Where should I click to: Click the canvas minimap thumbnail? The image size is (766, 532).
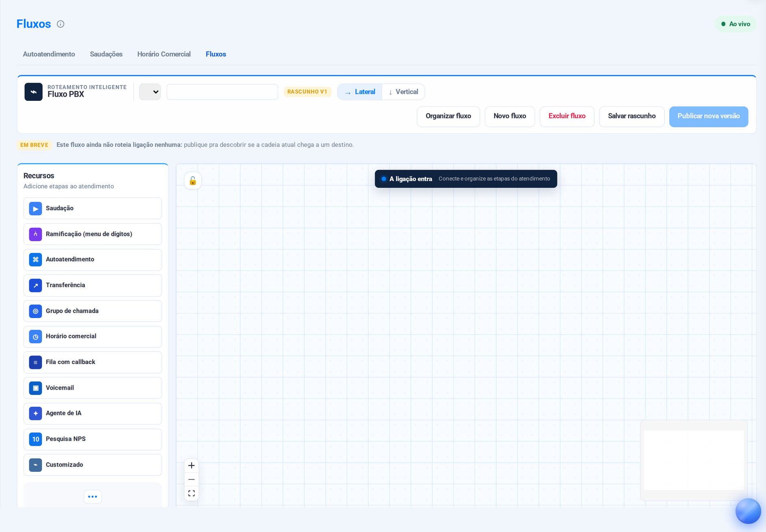(x=694, y=460)
